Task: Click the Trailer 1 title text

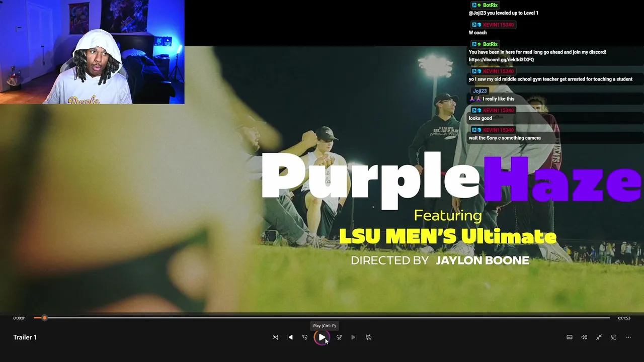Action: [x=25, y=337]
